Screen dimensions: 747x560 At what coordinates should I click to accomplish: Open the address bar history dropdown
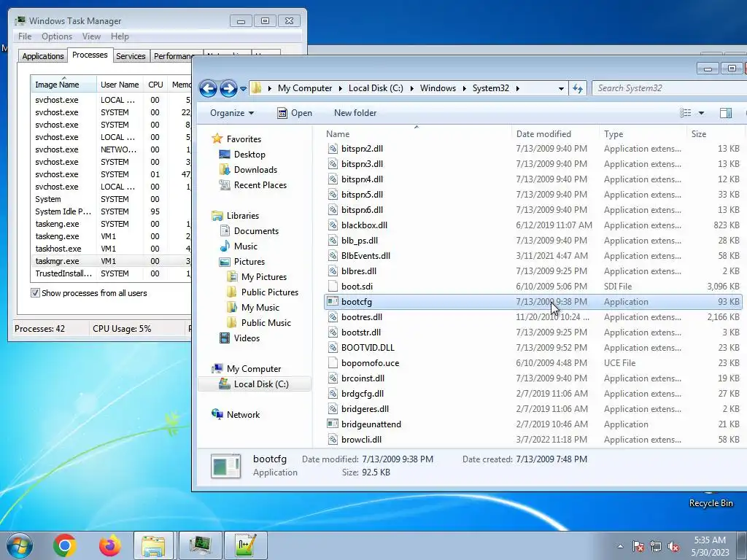point(561,88)
